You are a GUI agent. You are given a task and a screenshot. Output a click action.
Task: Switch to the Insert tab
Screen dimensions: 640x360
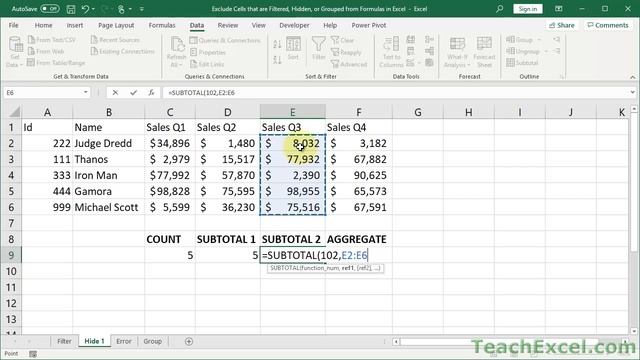pyautogui.click(x=75, y=25)
